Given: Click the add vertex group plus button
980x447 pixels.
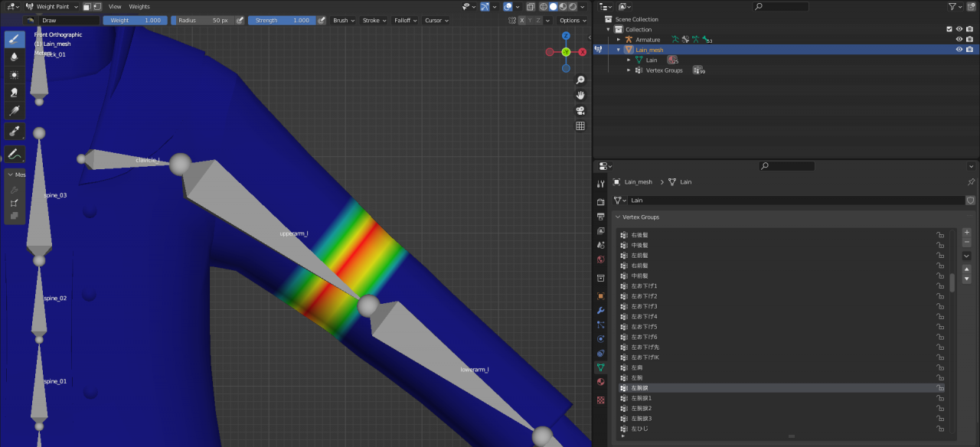Looking at the screenshot, I should (x=966, y=233).
